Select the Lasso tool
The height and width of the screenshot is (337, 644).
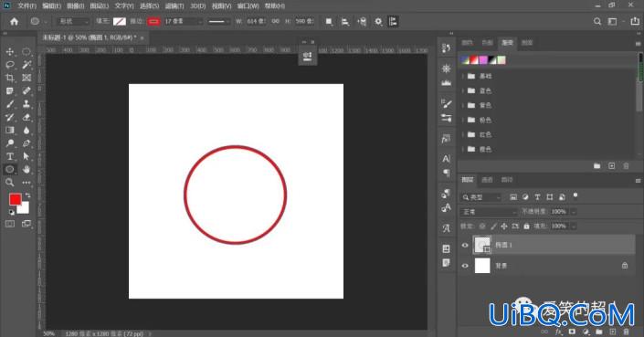[x=10, y=65]
